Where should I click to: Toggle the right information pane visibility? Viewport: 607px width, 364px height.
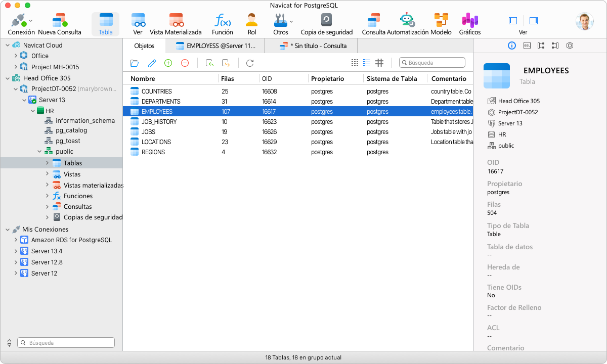pyautogui.click(x=533, y=21)
